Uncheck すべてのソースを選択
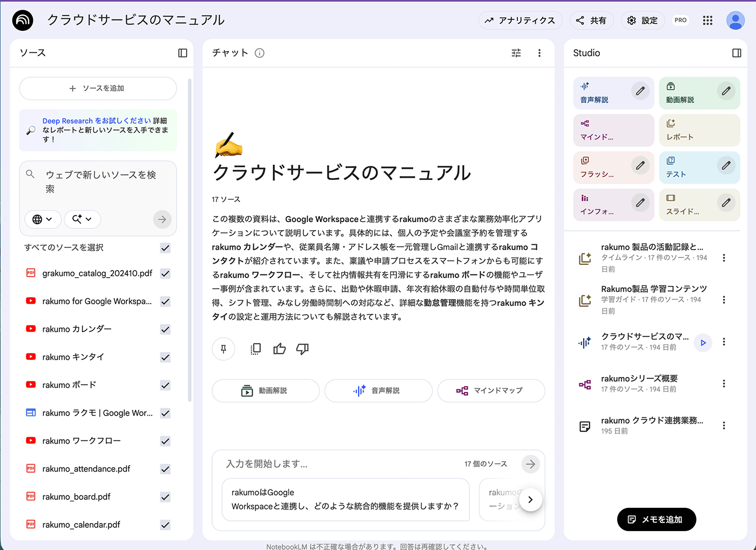This screenshot has width=756, height=550. pos(165,247)
